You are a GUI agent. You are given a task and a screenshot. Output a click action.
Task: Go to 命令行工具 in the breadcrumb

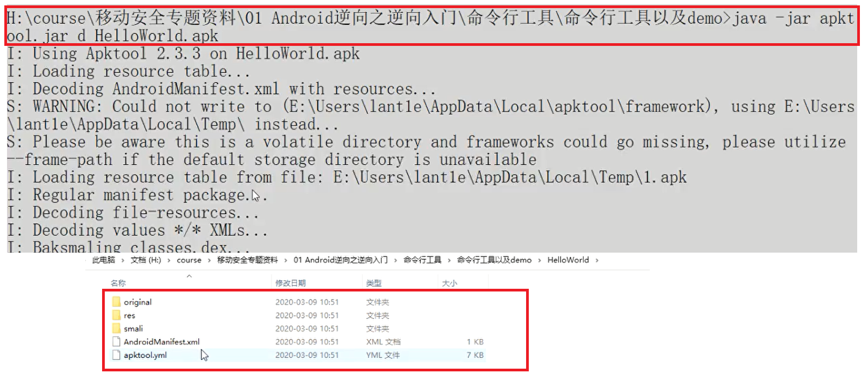[422, 260]
